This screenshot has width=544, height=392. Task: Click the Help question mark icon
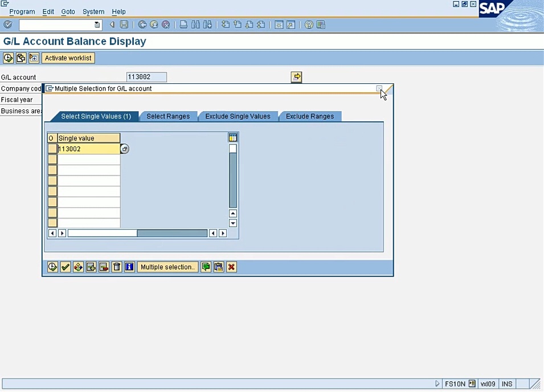tap(309, 24)
